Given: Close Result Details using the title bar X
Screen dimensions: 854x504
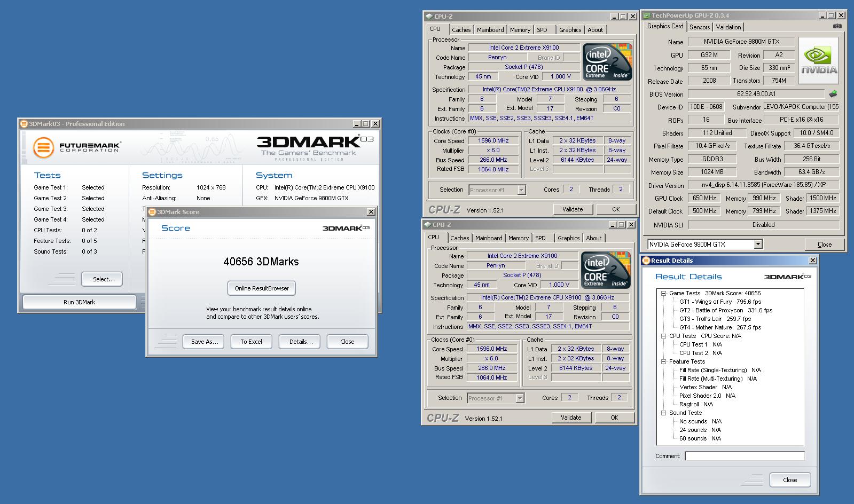Looking at the screenshot, I should tap(812, 261).
